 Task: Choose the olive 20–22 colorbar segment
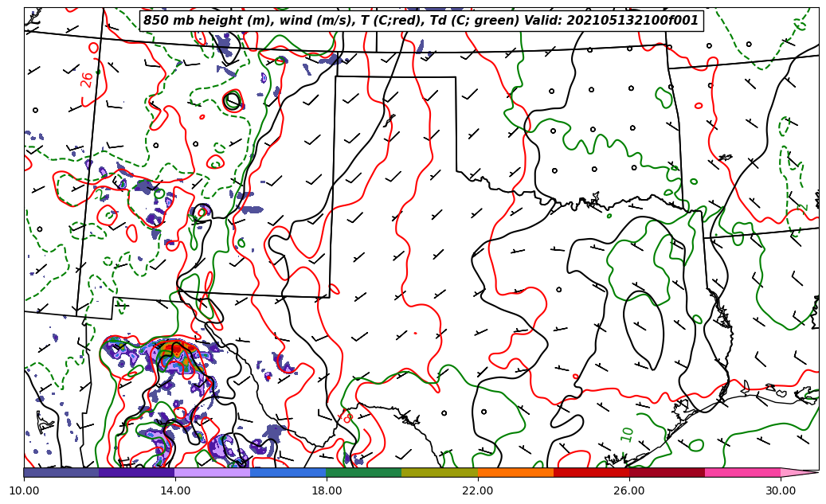point(439,472)
